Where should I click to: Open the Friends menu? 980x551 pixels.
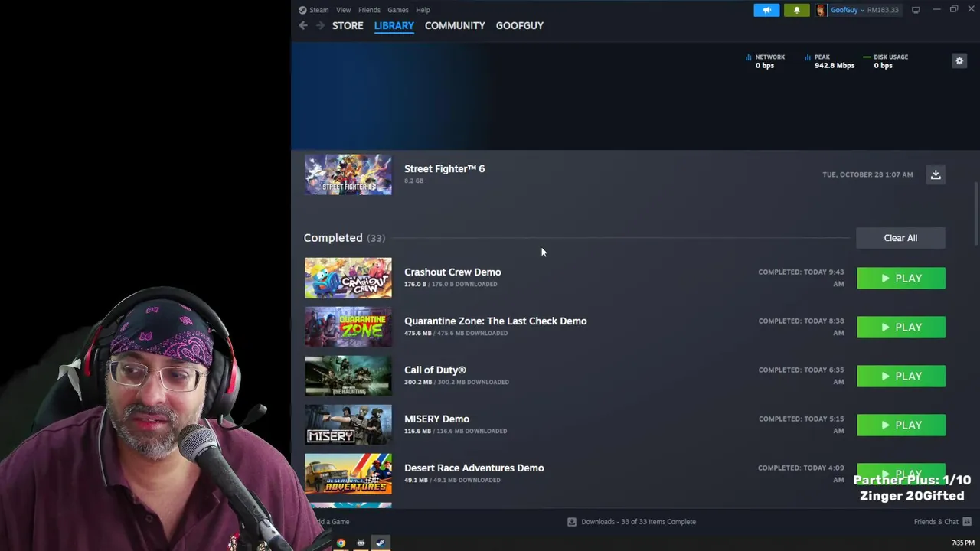369,10
